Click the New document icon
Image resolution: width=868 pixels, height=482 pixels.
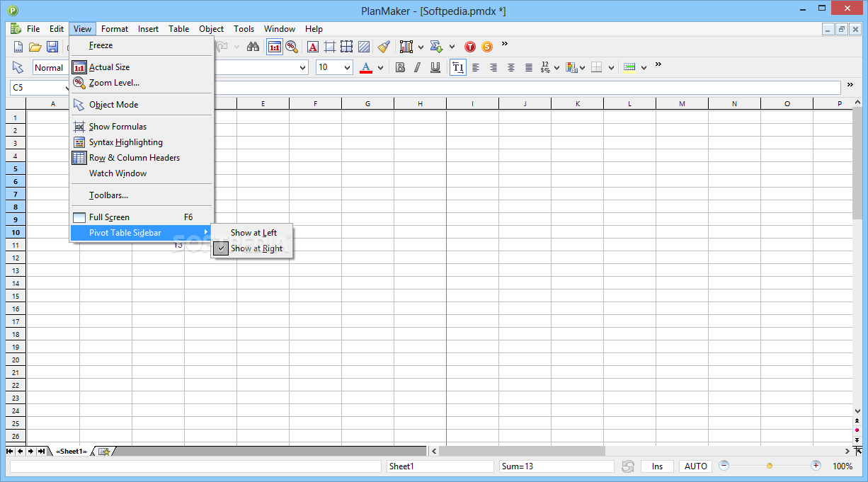19,47
